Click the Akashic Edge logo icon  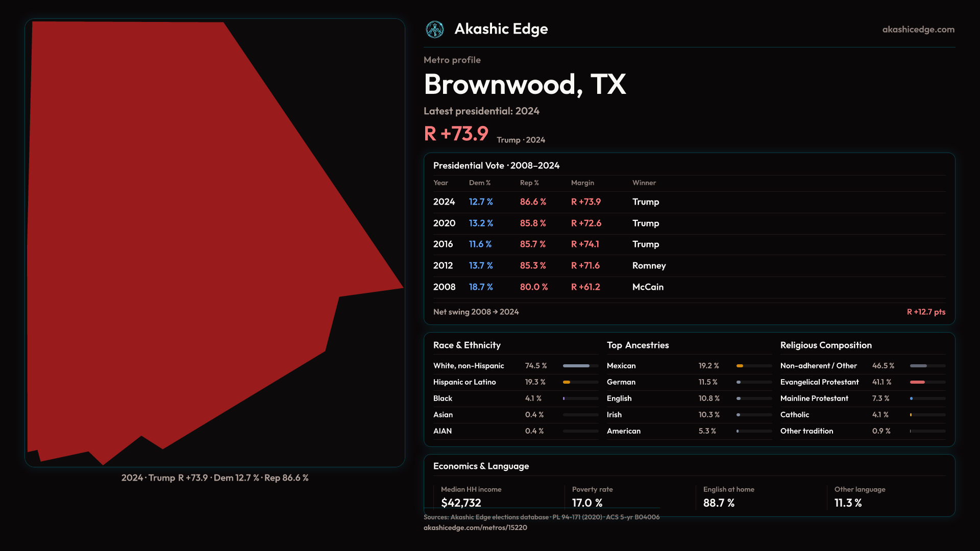click(435, 30)
